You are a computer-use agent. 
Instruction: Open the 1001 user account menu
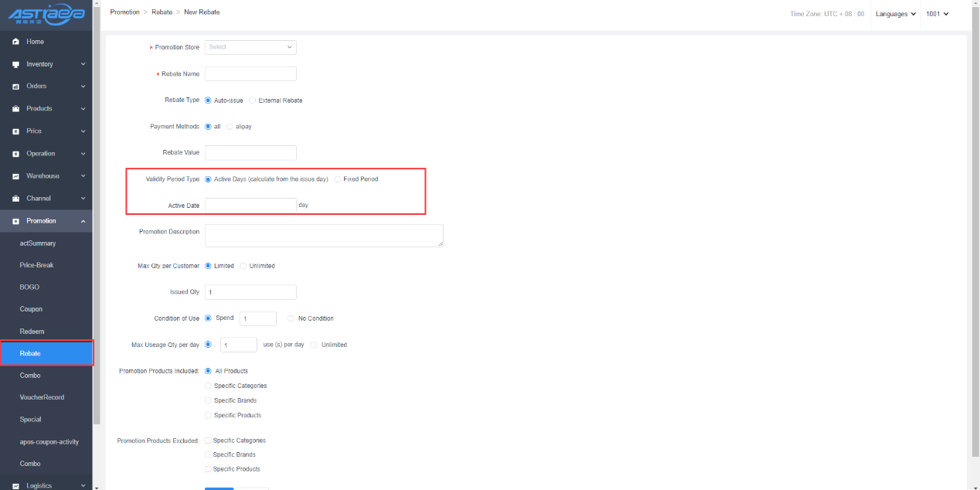937,14
